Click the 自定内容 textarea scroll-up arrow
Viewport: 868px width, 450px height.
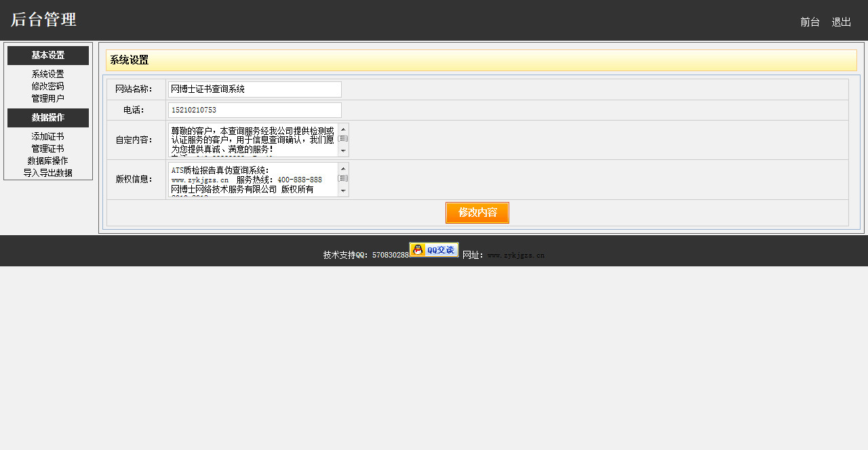click(x=343, y=128)
